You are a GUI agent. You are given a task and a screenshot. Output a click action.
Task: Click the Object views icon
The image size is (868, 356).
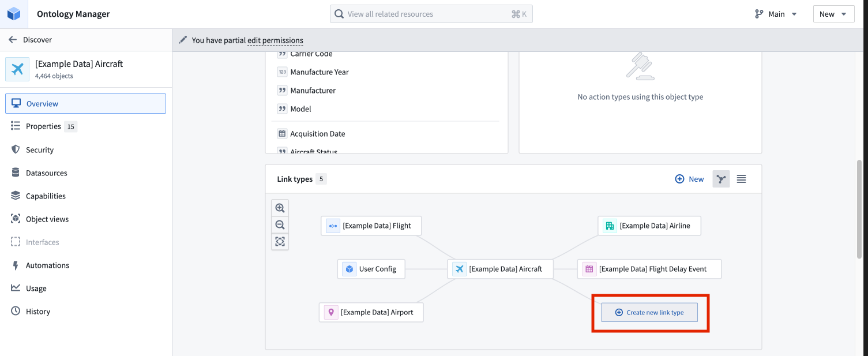tap(16, 219)
